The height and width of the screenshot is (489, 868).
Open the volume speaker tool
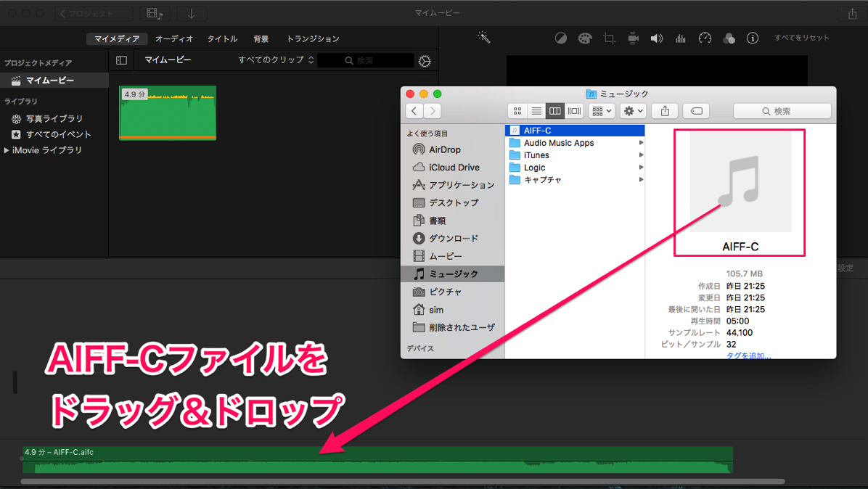coord(657,38)
